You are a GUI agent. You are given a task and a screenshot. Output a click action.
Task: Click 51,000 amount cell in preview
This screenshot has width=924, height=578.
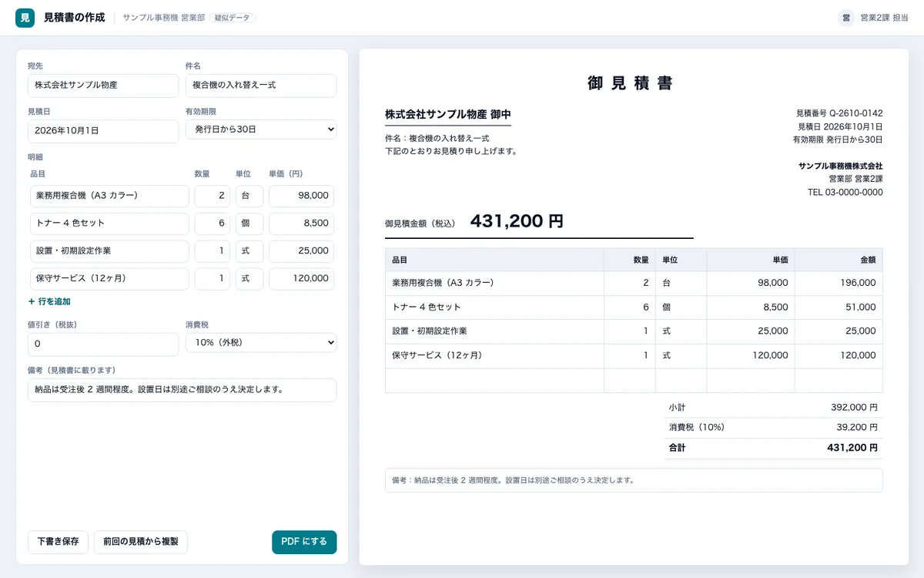pyautogui.click(x=839, y=307)
